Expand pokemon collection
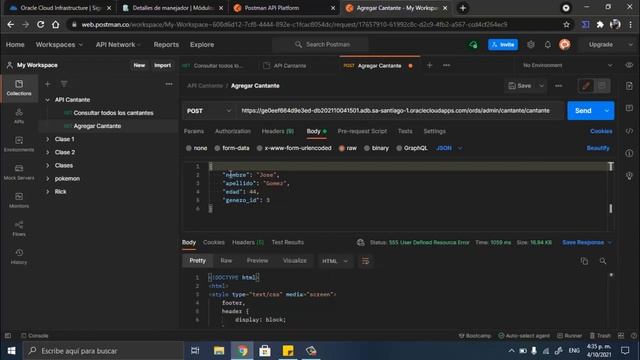640x360 pixels. (48, 178)
